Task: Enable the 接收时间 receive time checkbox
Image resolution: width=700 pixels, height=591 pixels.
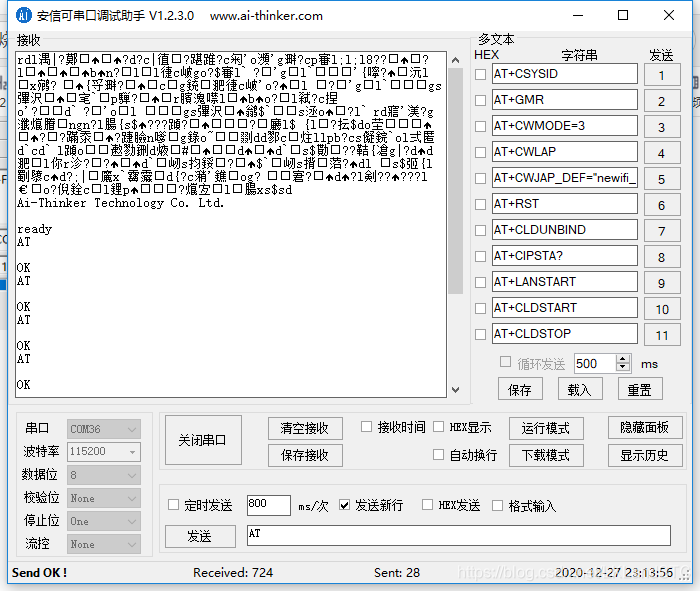Action: point(366,427)
